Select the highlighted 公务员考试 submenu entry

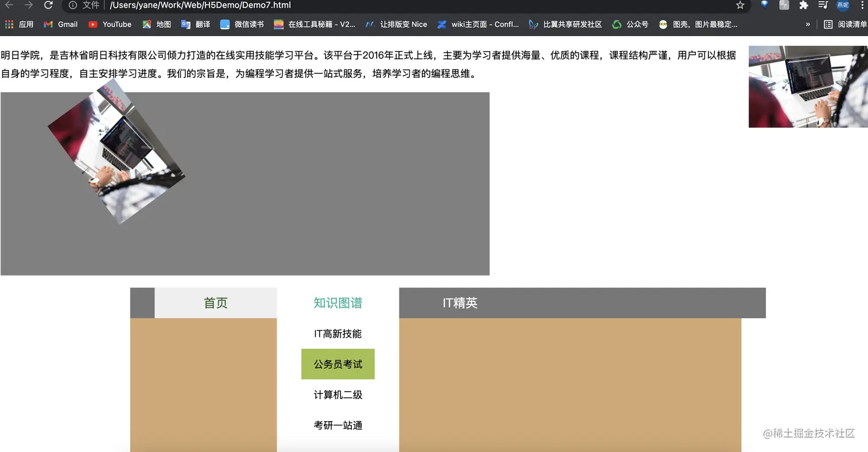pos(338,364)
